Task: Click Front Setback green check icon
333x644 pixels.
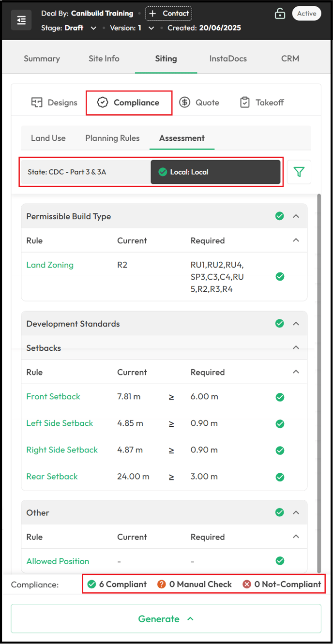Action: (x=280, y=397)
